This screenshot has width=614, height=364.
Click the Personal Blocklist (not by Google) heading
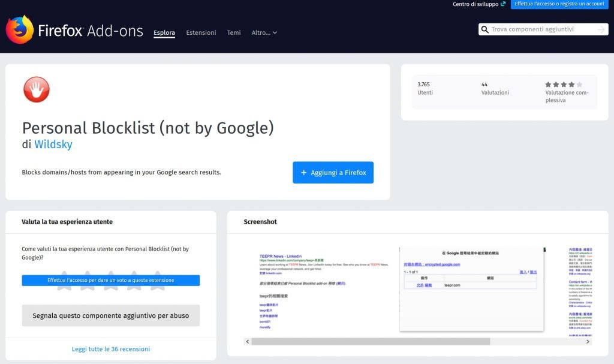coord(148,128)
